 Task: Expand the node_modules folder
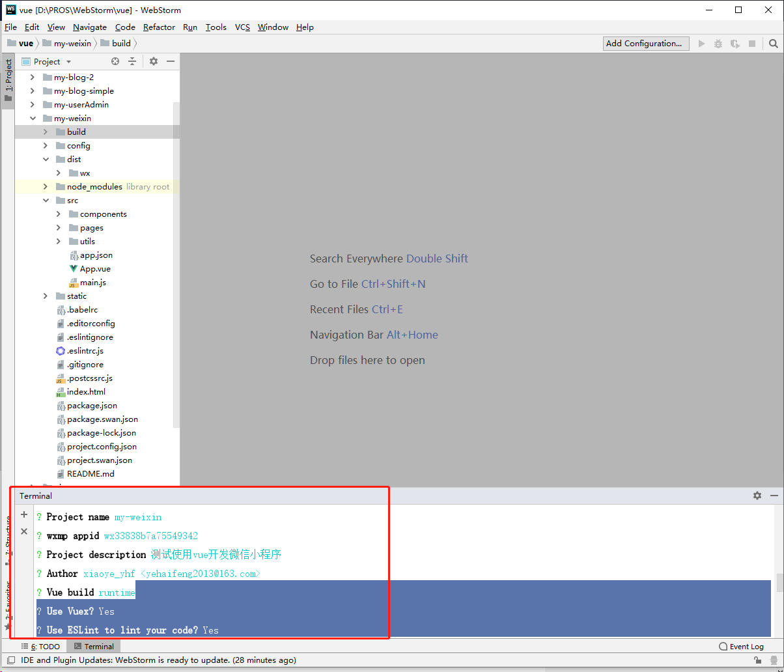(x=46, y=186)
